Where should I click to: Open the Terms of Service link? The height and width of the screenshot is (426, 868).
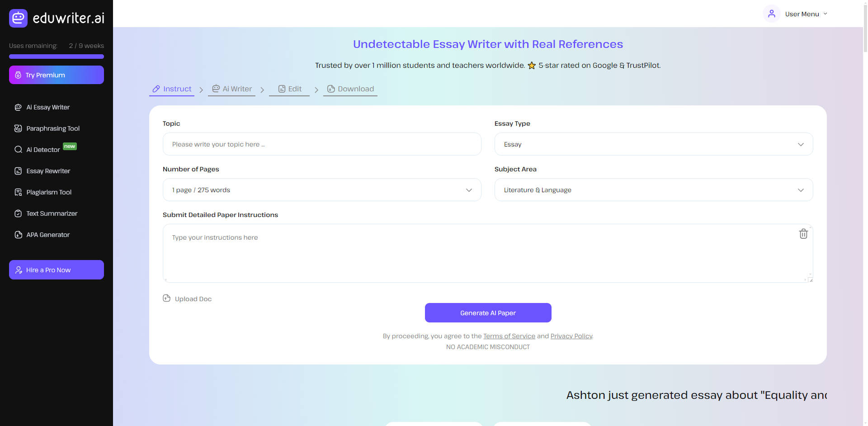pos(509,336)
